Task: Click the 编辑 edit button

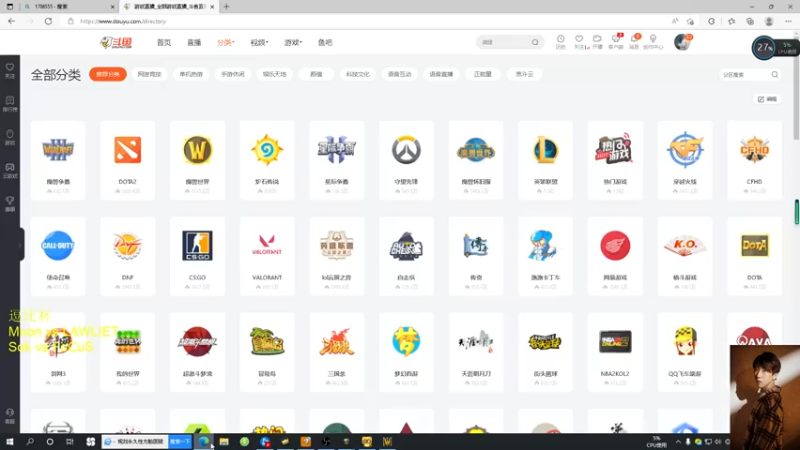Action: pos(767,99)
